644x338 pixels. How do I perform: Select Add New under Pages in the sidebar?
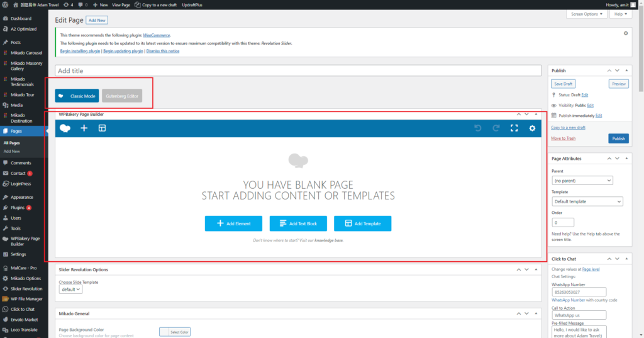pos(11,151)
